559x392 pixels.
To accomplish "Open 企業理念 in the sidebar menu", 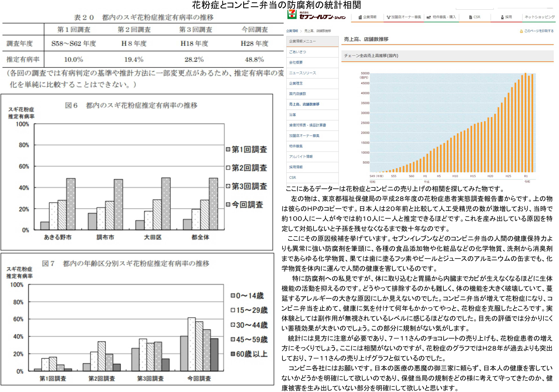I will [x=312, y=83].
